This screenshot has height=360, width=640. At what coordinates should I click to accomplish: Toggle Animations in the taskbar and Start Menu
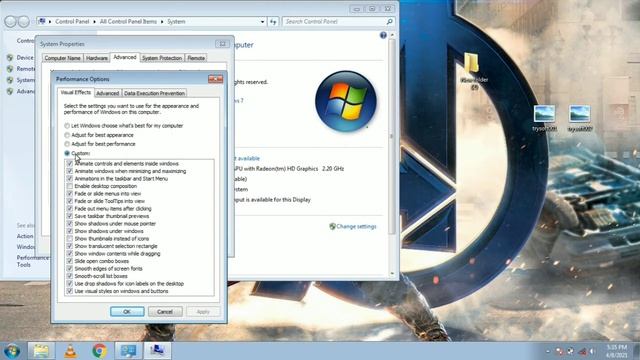[x=70, y=179]
